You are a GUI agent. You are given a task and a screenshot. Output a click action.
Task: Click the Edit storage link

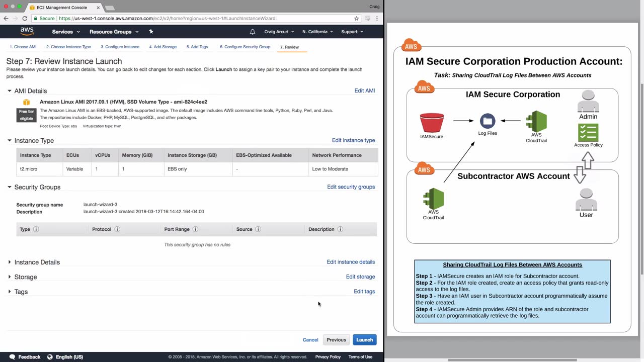[360, 277]
